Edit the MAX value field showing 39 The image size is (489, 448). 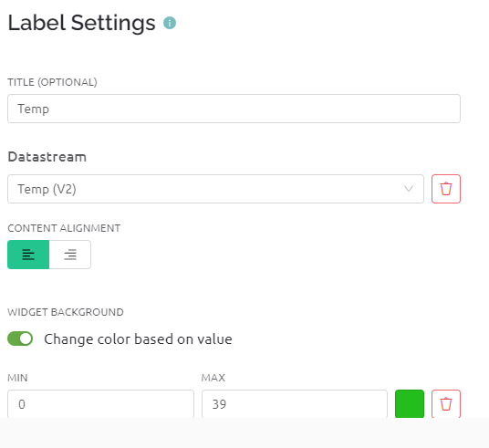coord(295,404)
